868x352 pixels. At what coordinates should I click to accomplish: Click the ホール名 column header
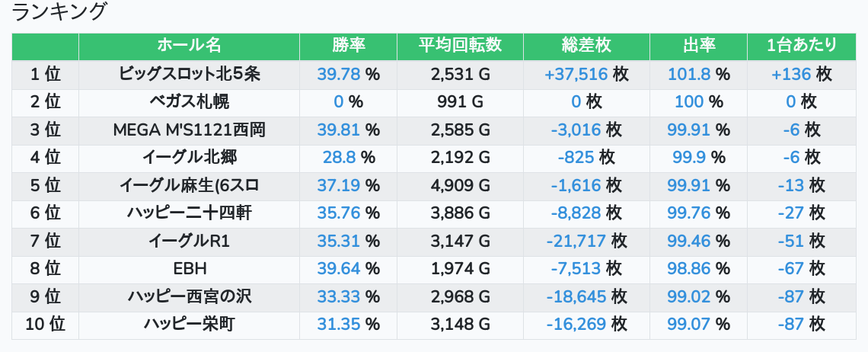tap(189, 46)
